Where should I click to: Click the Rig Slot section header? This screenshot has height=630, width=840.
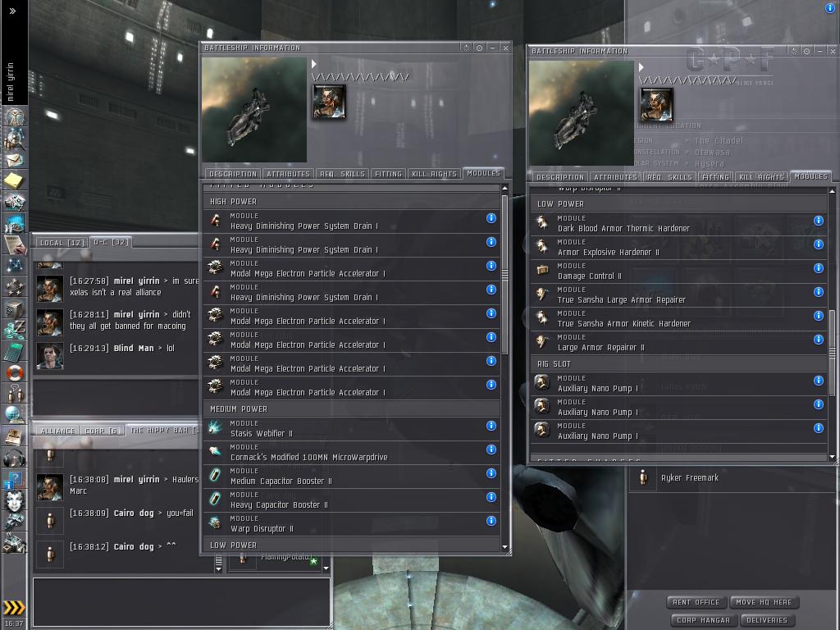[x=678, y=363]
